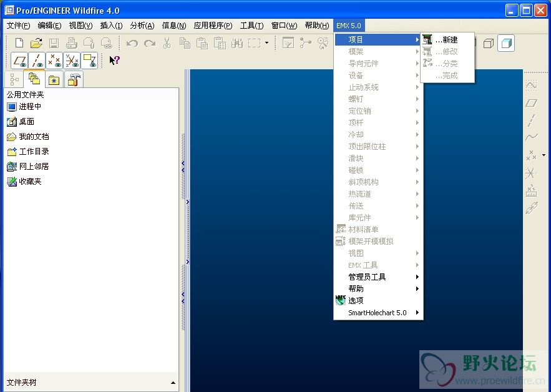Click the datum curve tool icon
Image resolution: width=551 pixels, height=392 pixels.
[531, 137]
